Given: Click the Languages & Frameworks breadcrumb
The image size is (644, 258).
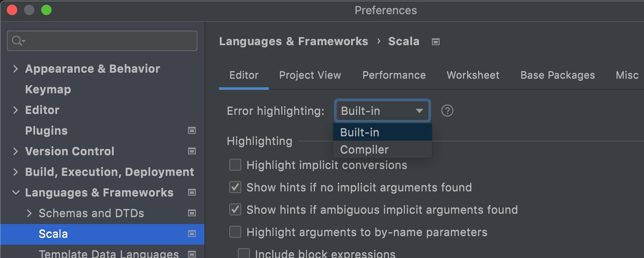Looking at the screenshot, I should [294, 41].
